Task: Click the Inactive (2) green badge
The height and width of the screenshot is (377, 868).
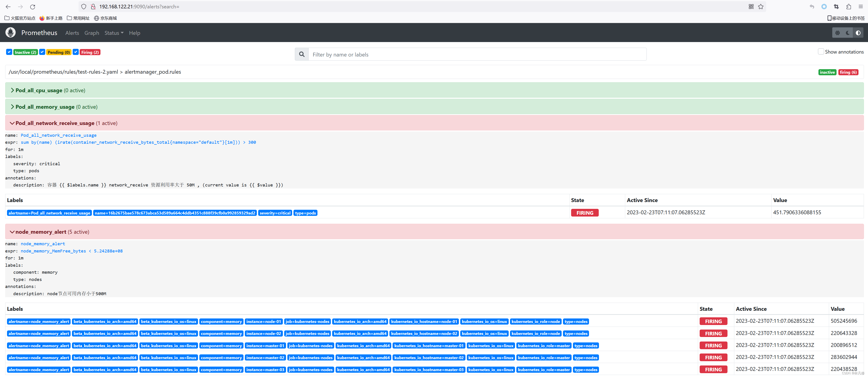Action: (x=26, y=52)
